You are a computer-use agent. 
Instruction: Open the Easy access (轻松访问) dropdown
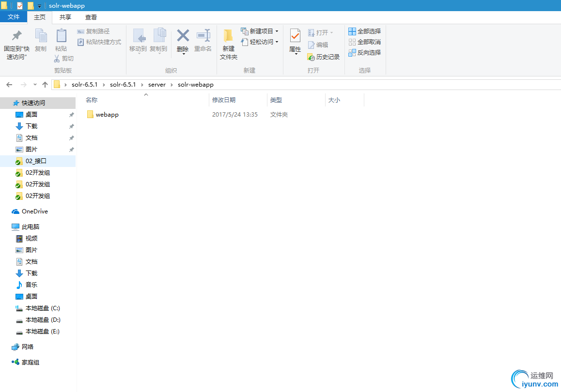point(259,42)
